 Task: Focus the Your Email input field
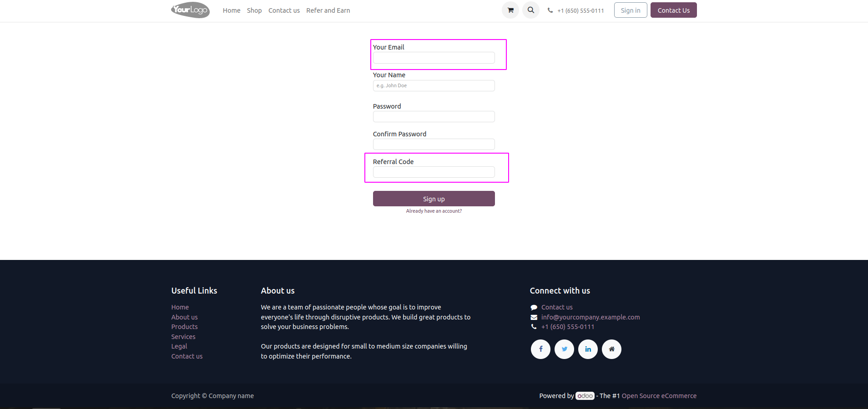pyautogui.click(x=434, y=58)
